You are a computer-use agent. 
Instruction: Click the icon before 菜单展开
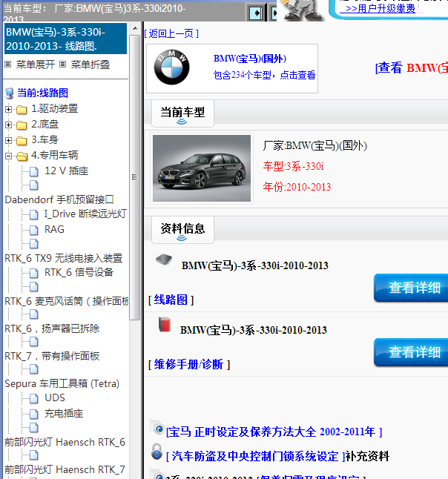click(x=8, y=65)
